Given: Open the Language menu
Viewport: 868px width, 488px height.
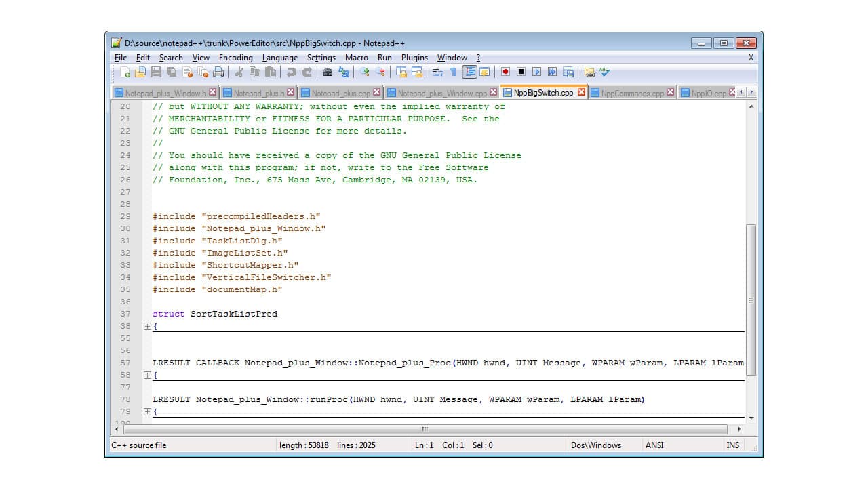Looking at the screenshot, I should [279, 58].
